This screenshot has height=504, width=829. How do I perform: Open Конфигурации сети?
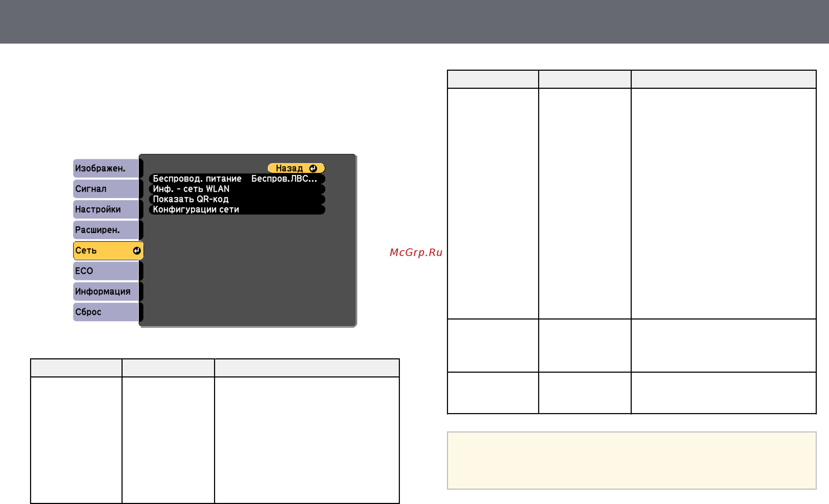tap(237, 210)
